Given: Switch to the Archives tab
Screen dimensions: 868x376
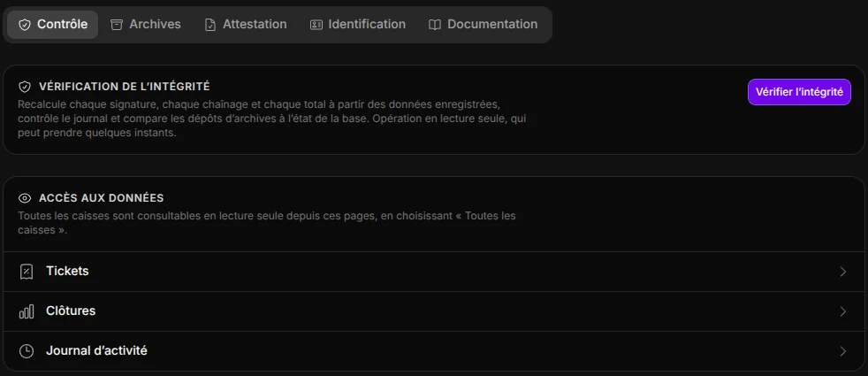Looking at the screenshot, I should pyautogui.click(x=146, y=25).
